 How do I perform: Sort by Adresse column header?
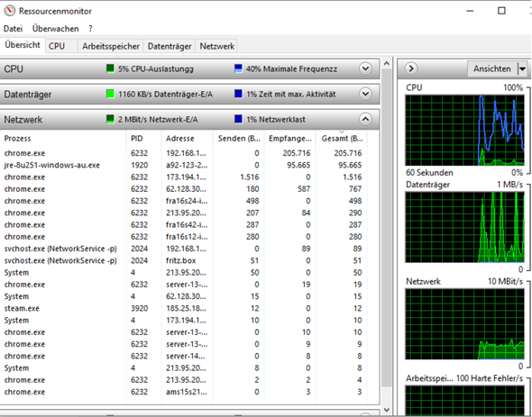click(x=188, y=139)
